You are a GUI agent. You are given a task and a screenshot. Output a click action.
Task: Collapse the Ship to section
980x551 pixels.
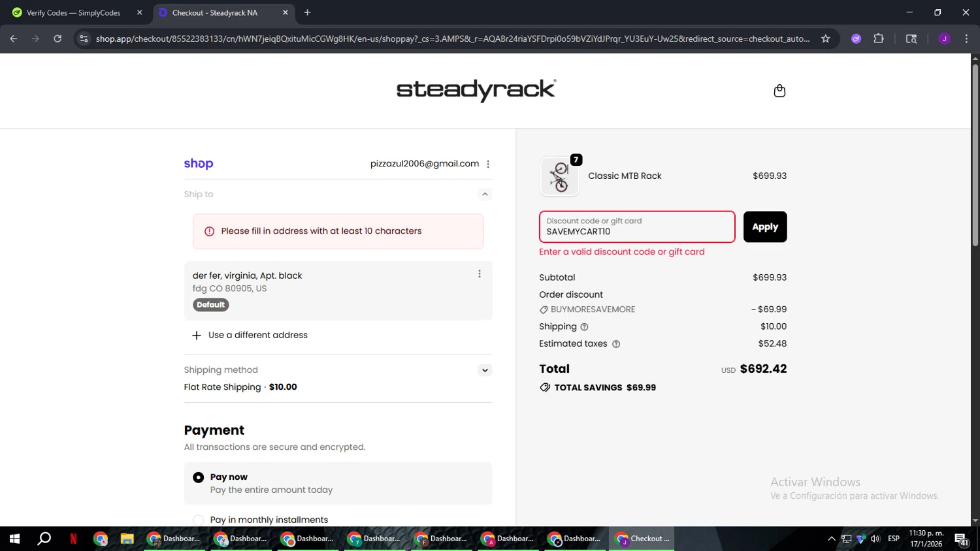click(x=485, y=195)
